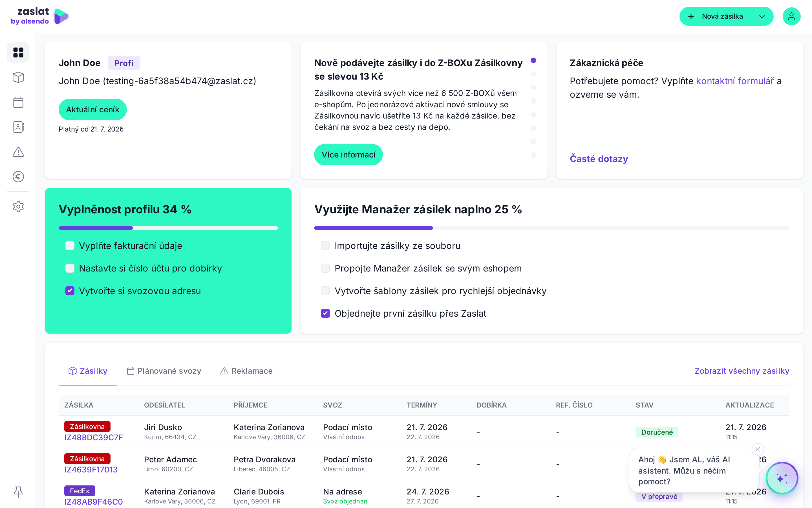Select the last news carousel dot
This screenshot has width=812, height=508.
(533, 155)
